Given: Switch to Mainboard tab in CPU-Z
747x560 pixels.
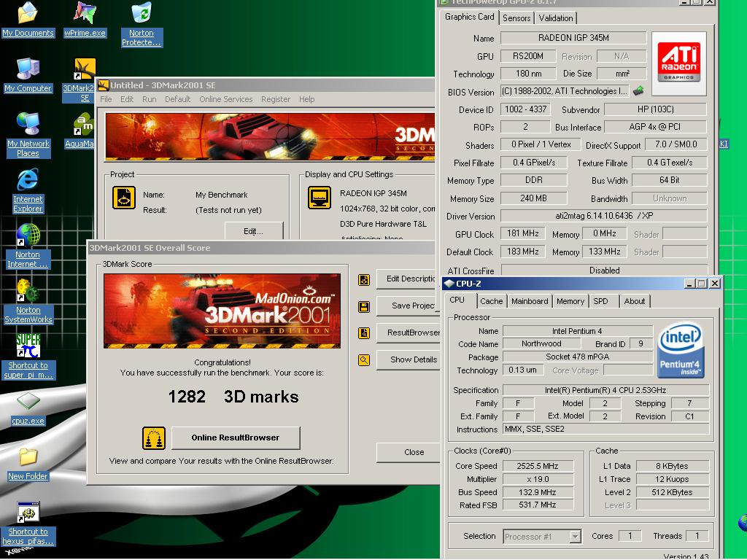Looking at the screenshot, I should pos(530,301).
